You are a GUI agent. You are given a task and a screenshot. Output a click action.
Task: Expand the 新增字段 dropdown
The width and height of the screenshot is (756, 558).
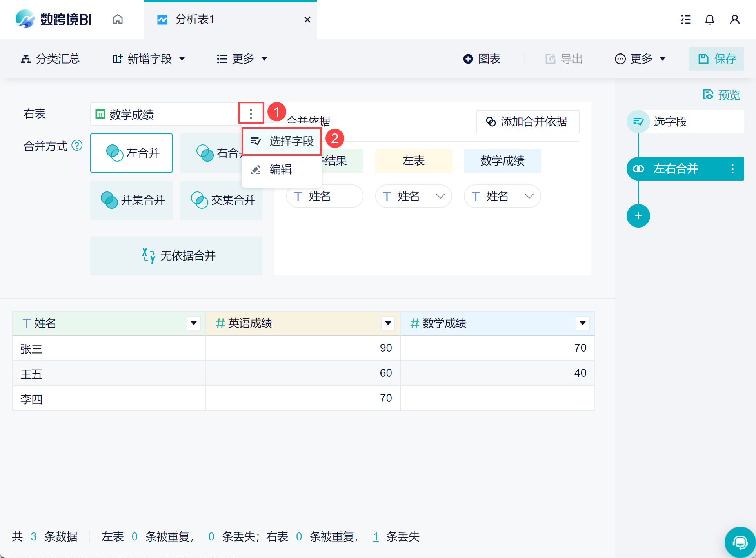pyautogui.click(x=149, y=59)
